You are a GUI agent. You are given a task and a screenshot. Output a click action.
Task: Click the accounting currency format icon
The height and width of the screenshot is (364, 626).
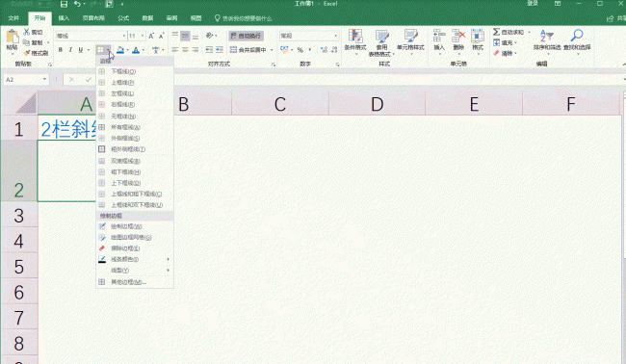pyautogui.click(x=284, y=49)
